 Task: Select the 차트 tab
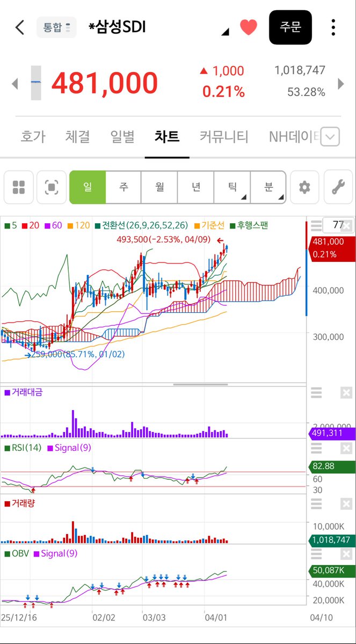[167, 136]
